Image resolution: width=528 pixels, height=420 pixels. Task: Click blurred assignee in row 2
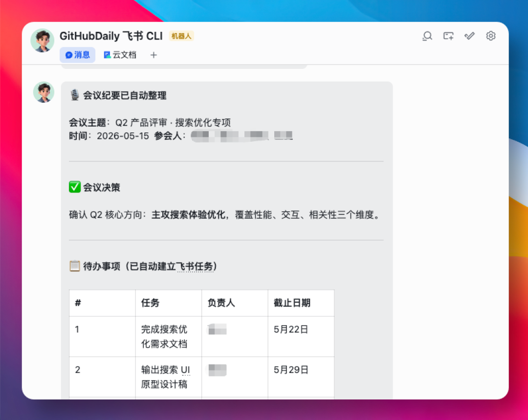[217, 370]
